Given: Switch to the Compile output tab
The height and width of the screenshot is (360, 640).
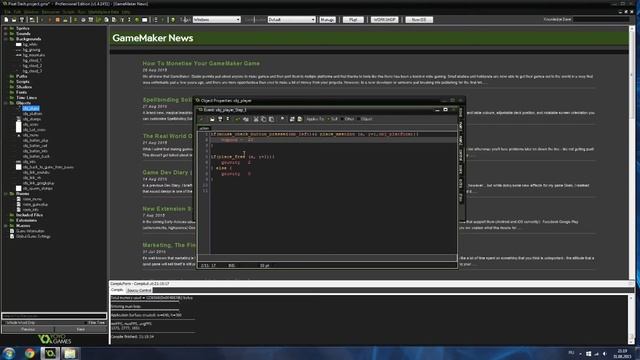Looking at the screenshot, I should pyautogui.click(x=117, y=290).
